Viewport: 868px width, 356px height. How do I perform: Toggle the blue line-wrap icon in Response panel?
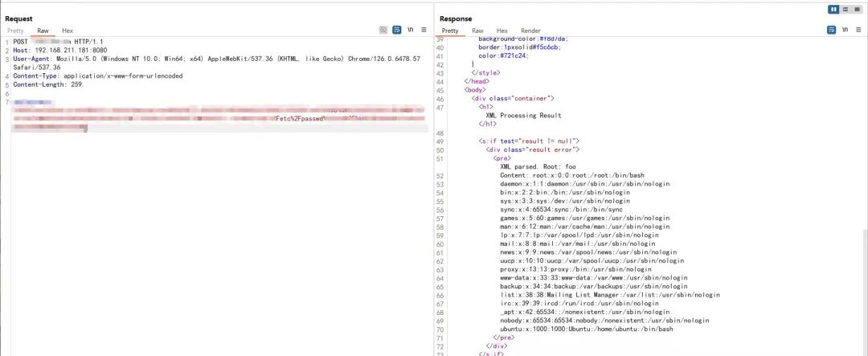(832, 31)
